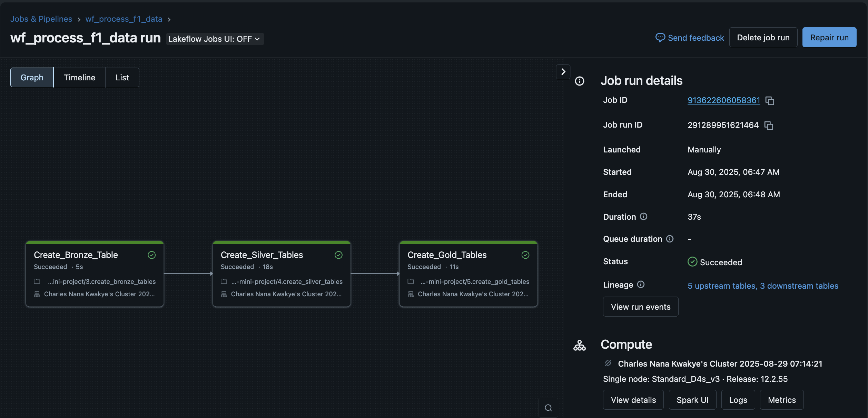Click the Repair run button
The height and width of the screenshot is (418, 868).
coord(829,38)
